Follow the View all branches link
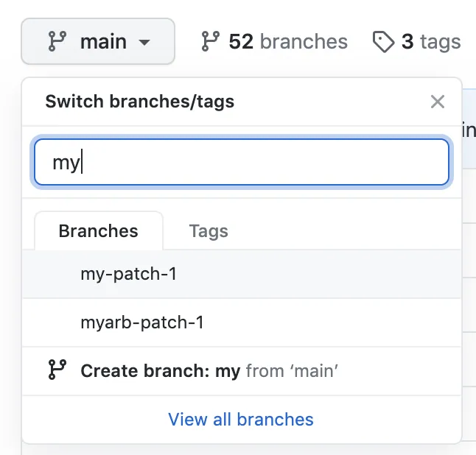The height and width of the screenshot is (455, 476). [x=241, y=420]
